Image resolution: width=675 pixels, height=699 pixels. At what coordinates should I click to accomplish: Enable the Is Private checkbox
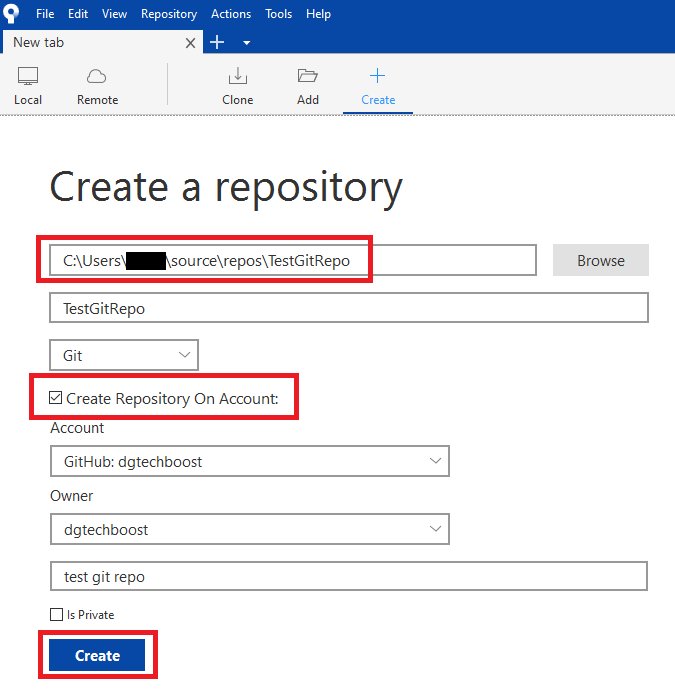[x=56, y=615]
